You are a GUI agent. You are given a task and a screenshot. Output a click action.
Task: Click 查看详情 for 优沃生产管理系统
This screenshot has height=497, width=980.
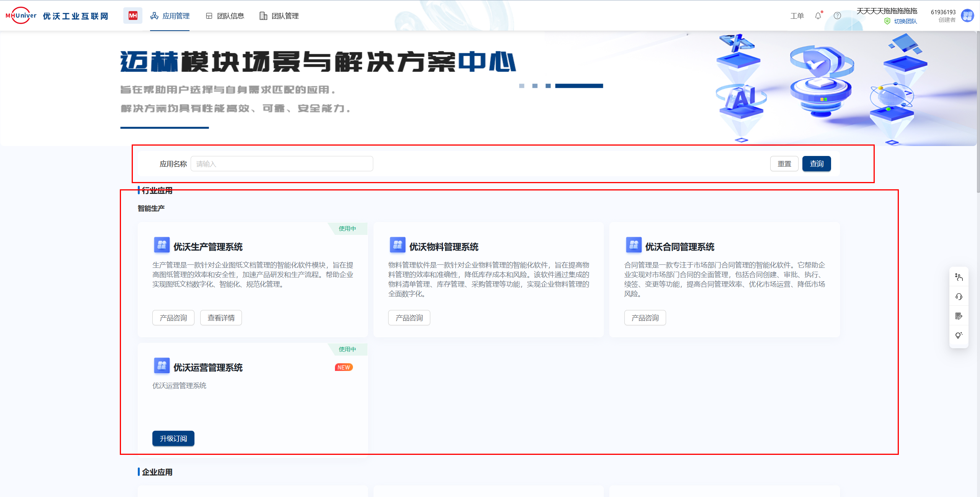(x=221, y=318)
